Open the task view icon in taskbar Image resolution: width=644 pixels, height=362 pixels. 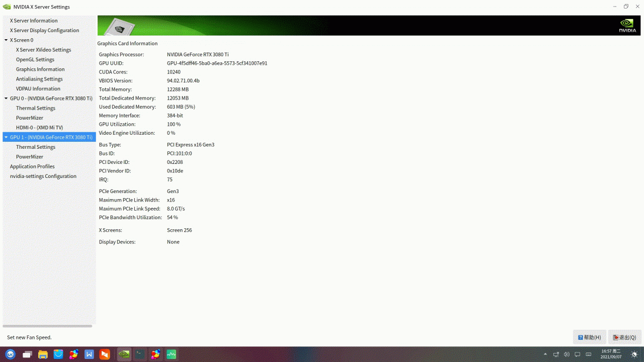27,354
